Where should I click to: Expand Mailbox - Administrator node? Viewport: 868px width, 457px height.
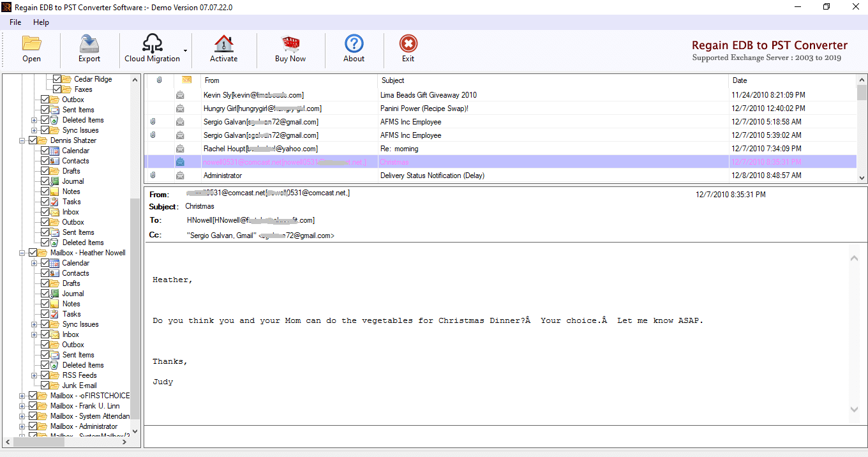22,426
